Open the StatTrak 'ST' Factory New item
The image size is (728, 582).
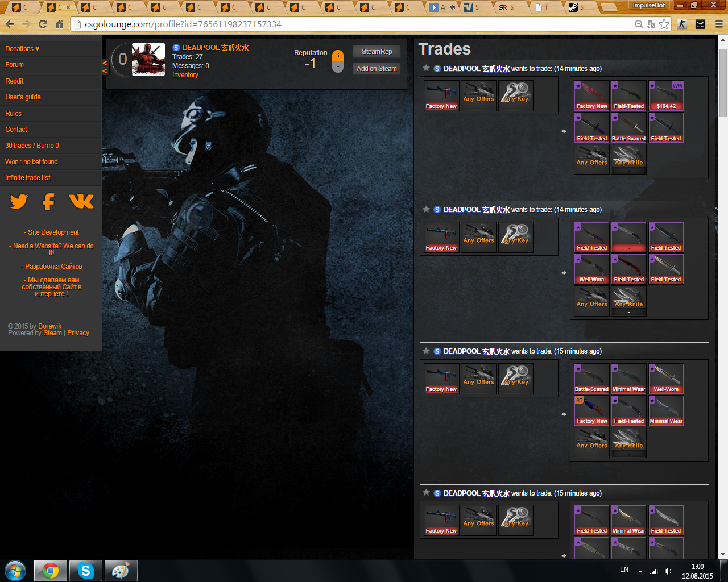tap(592, 410)
